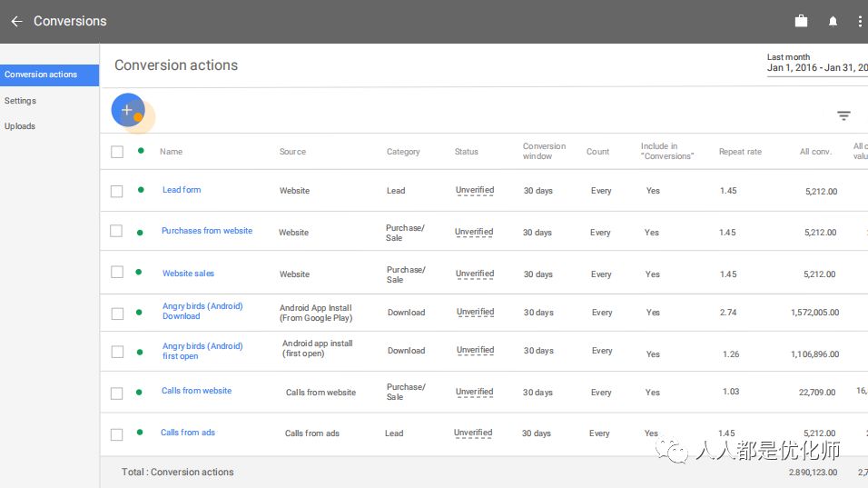Click Unverified status for Website sales

(475, 274)
